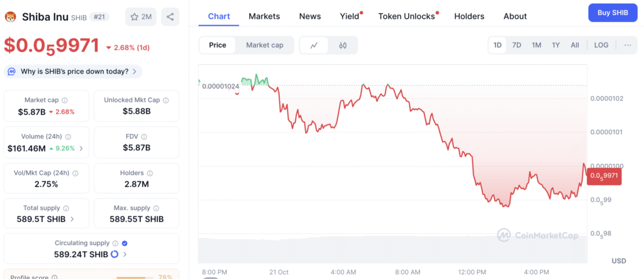Enable LOG scale on chart

tap(601, 45)
